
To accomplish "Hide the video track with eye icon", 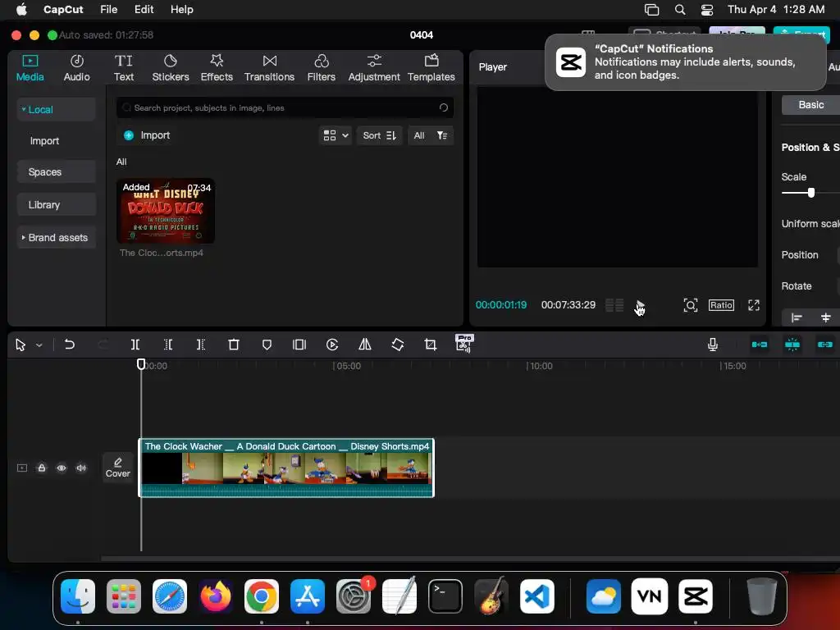I will (62, 468).
